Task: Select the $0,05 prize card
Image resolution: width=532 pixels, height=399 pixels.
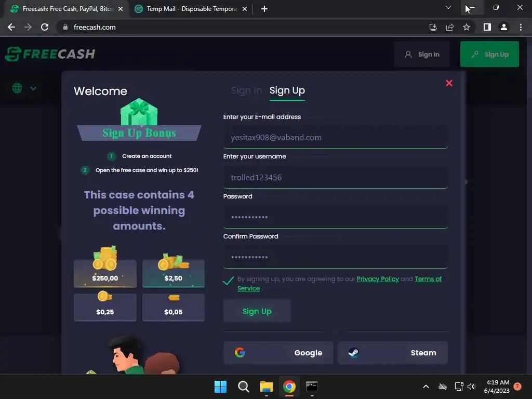Action: click(x=174, y=307)
